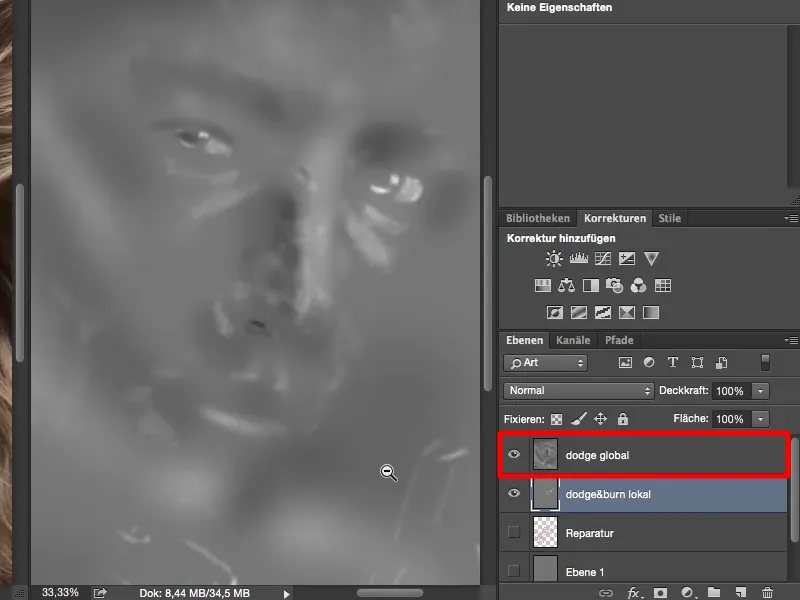800x600 pixels.
Task: Show the Reparatur layer
Action: 514,533
